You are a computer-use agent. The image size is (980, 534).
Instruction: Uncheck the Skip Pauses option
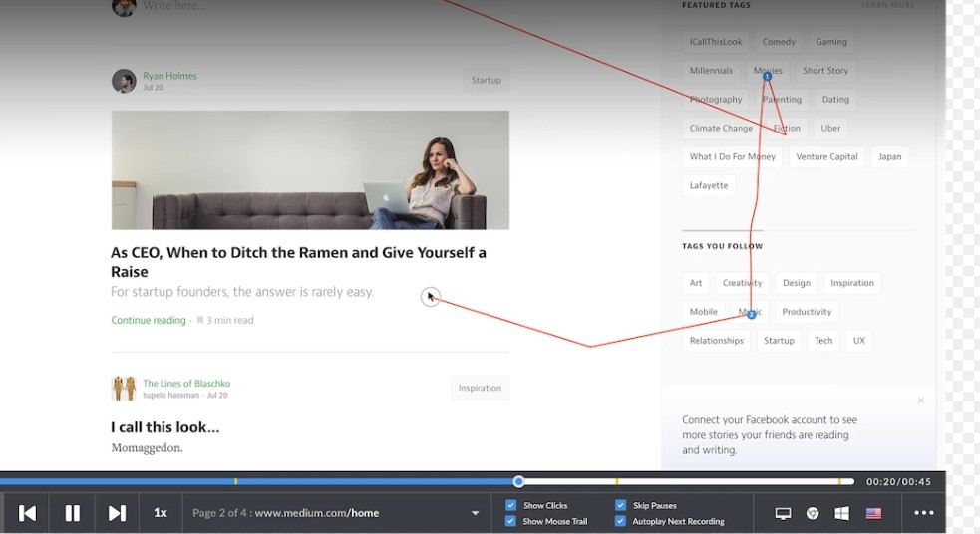[621, 505]
